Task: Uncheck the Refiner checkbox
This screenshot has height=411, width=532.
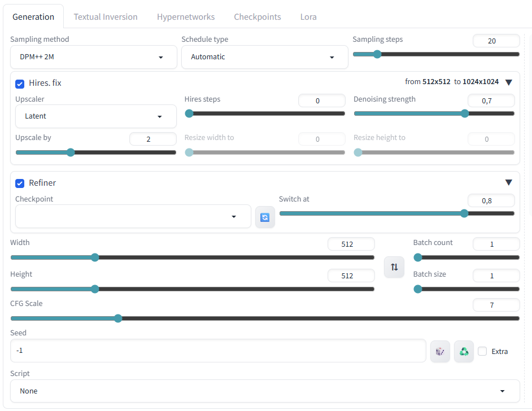Action: click(20, 183)
